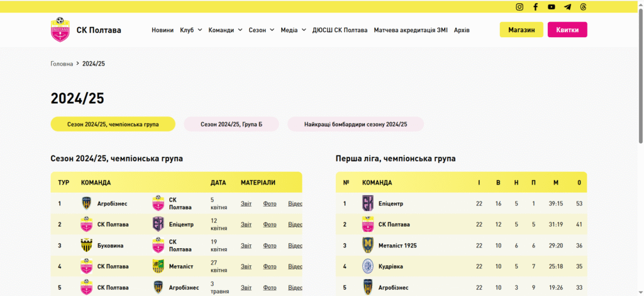Open Фото link for tour 5
The width and height of the screenshot is (644, 296).
pos(270,287)
